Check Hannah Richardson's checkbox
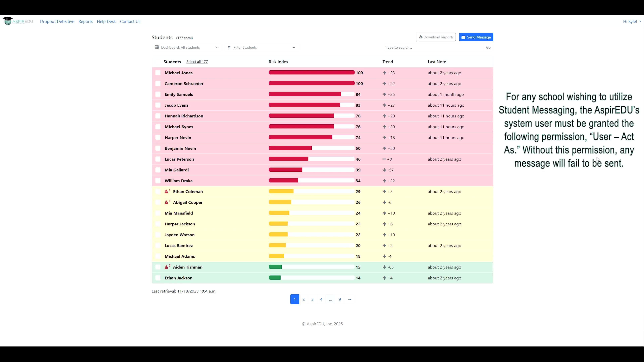 (x=158, y=116)
